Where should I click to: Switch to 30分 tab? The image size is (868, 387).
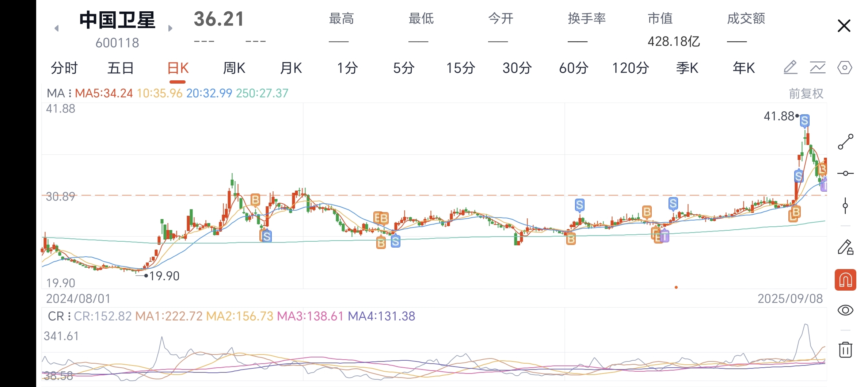tap(517, 68)
